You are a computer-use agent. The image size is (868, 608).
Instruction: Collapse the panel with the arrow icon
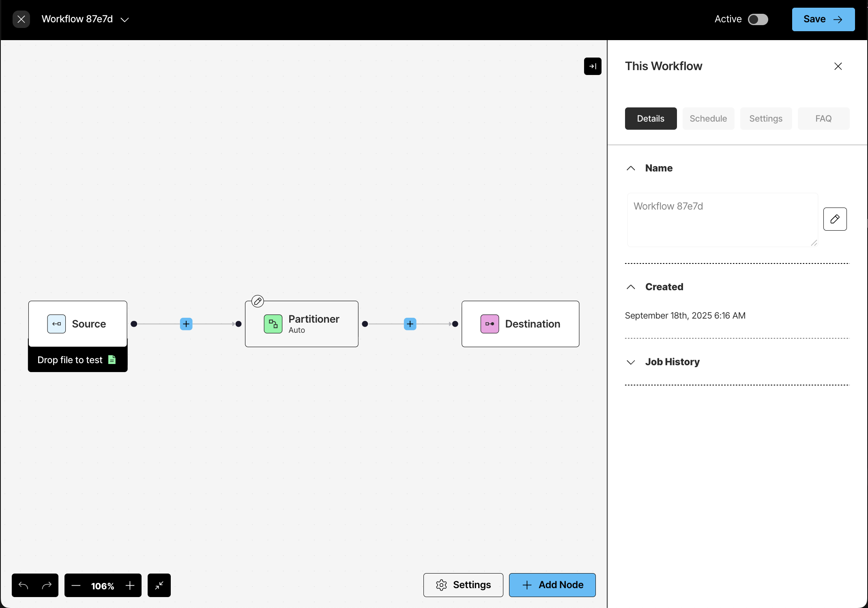coord(593,66)
